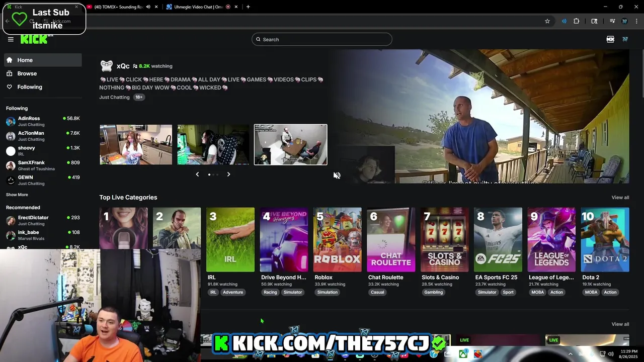
Task: Go to previous carousel slide
Action: pos(197,174)
